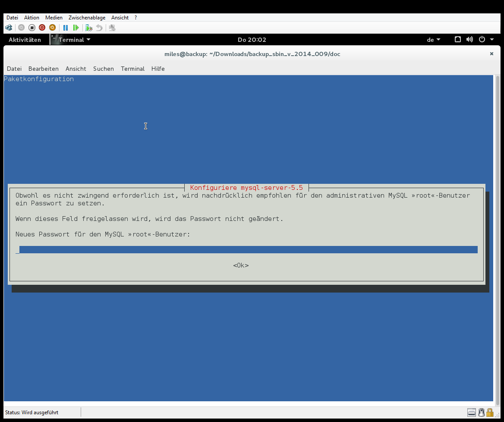Open the Zwischenablage menu
The width and height of the screenshot is (504, 422).
coord(87,18)
